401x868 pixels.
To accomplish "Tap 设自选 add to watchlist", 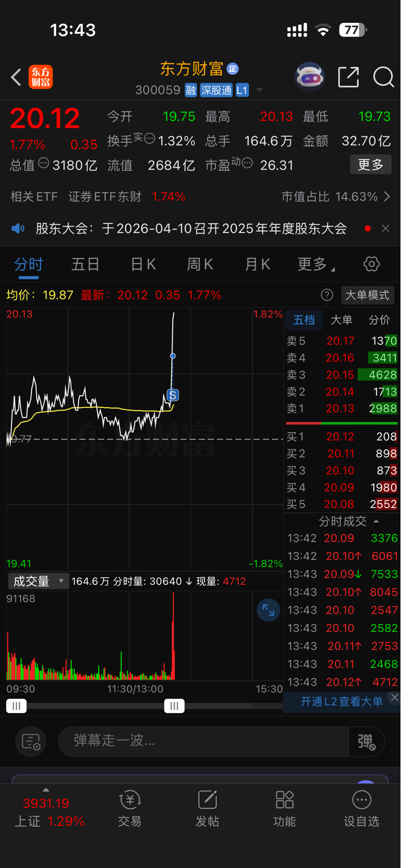I will point(361,809).
